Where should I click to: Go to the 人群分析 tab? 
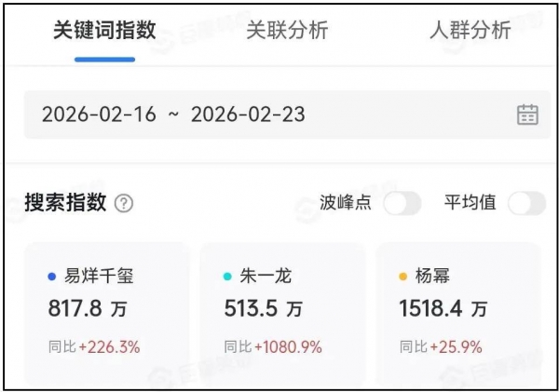click(x=470, y=30)
